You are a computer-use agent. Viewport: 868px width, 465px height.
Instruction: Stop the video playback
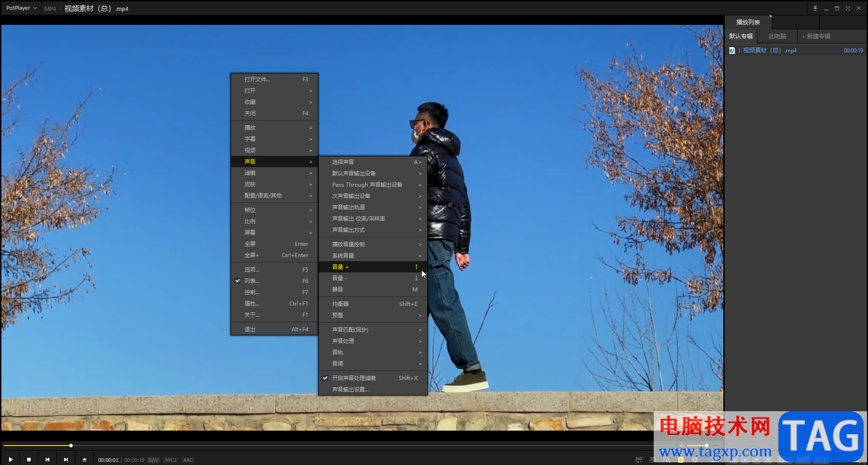tap(29, 460)
